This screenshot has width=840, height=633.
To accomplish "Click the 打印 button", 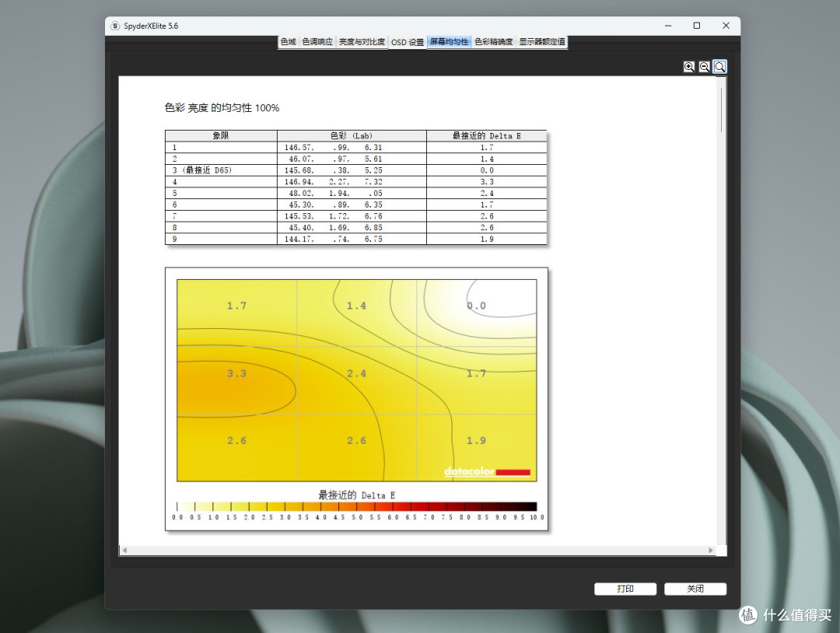I will click(x=625, y=589).
